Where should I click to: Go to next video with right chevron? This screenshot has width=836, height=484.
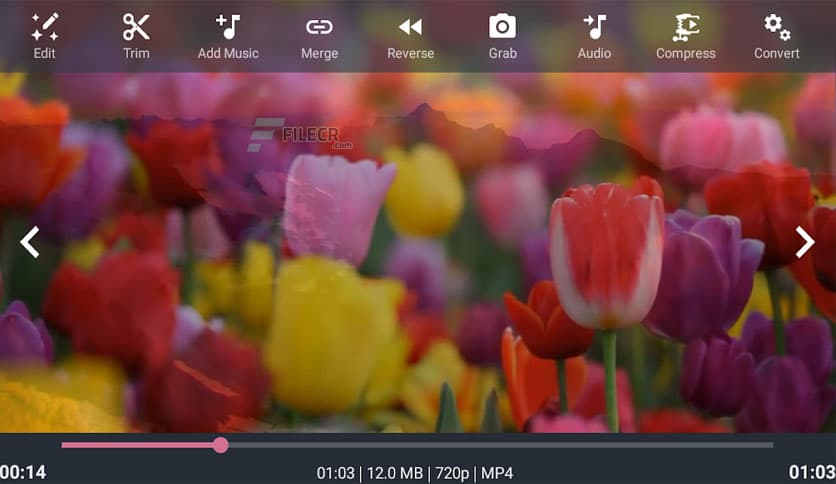pyautogui.click(x=805, y=242)
